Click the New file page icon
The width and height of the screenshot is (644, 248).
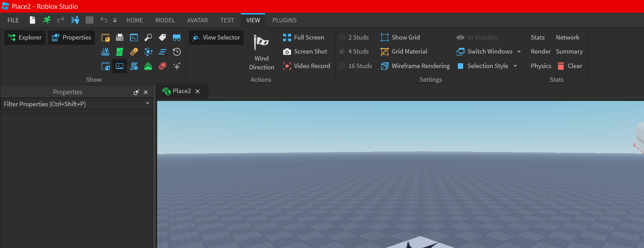coord(32,20)
